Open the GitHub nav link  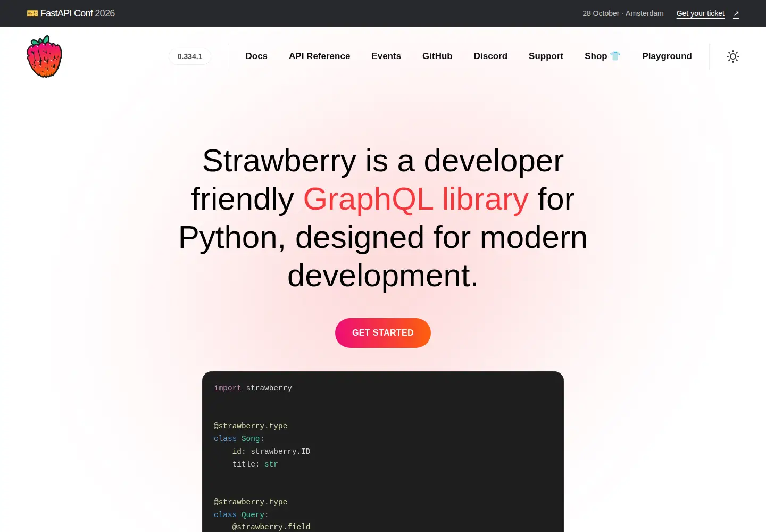437,56
